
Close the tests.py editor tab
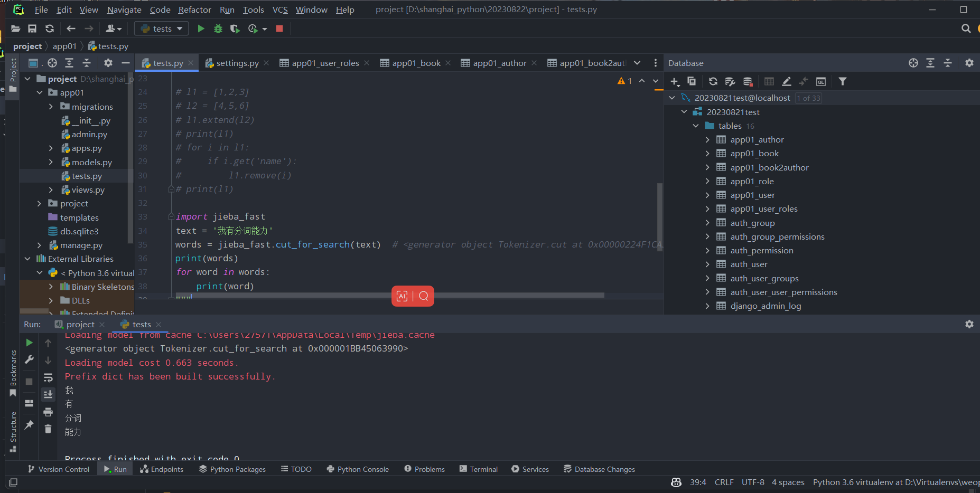coord(191,63)
